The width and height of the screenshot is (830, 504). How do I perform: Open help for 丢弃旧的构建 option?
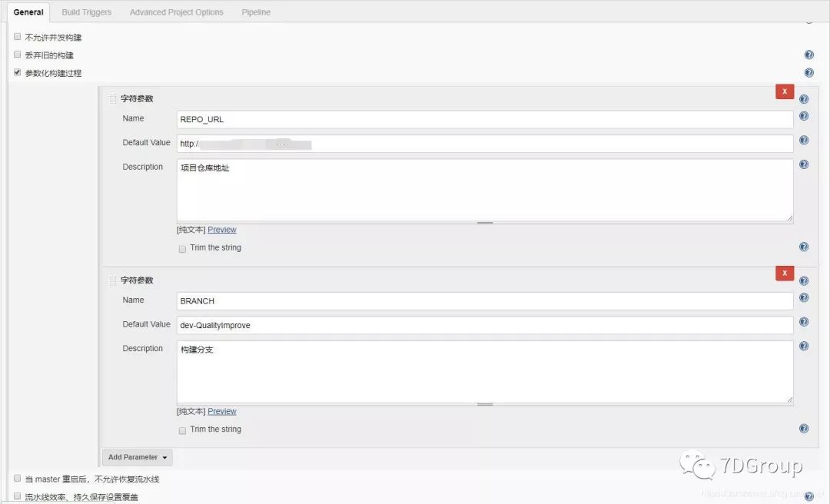pos(808,55)
